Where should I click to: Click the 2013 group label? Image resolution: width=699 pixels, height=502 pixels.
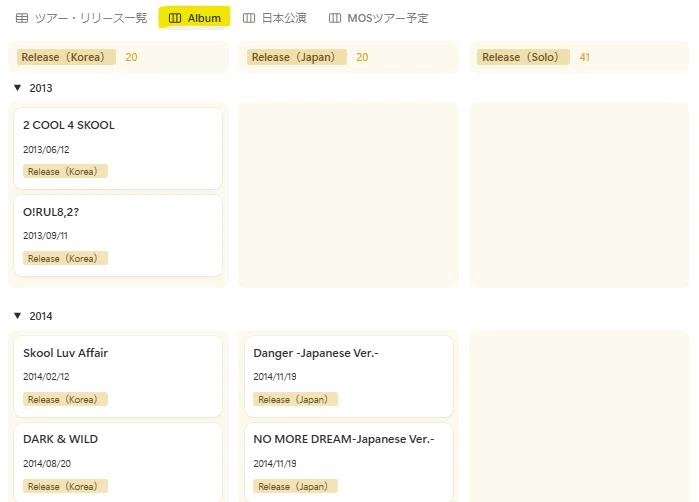[x=41, y=88]
